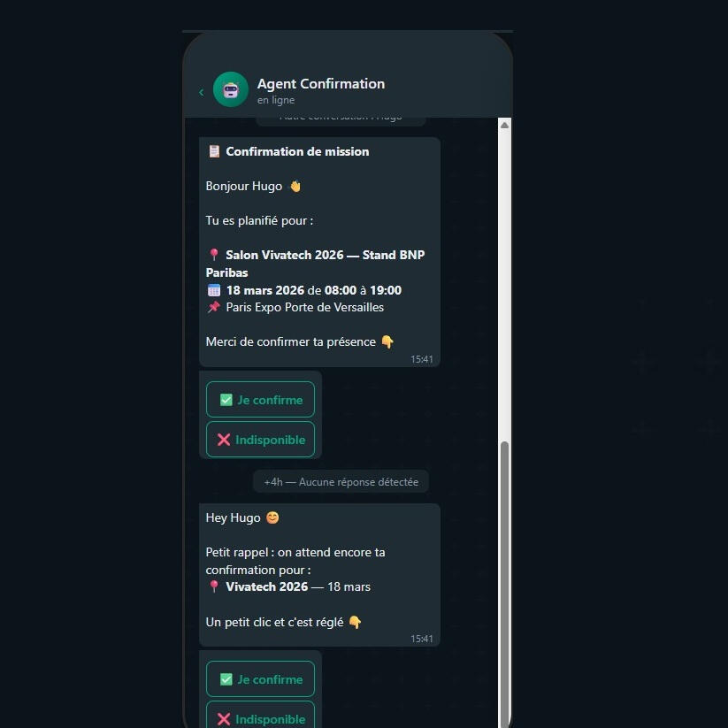Click the pointing-down emoji after "c'est réglé"

coord(355,623)
